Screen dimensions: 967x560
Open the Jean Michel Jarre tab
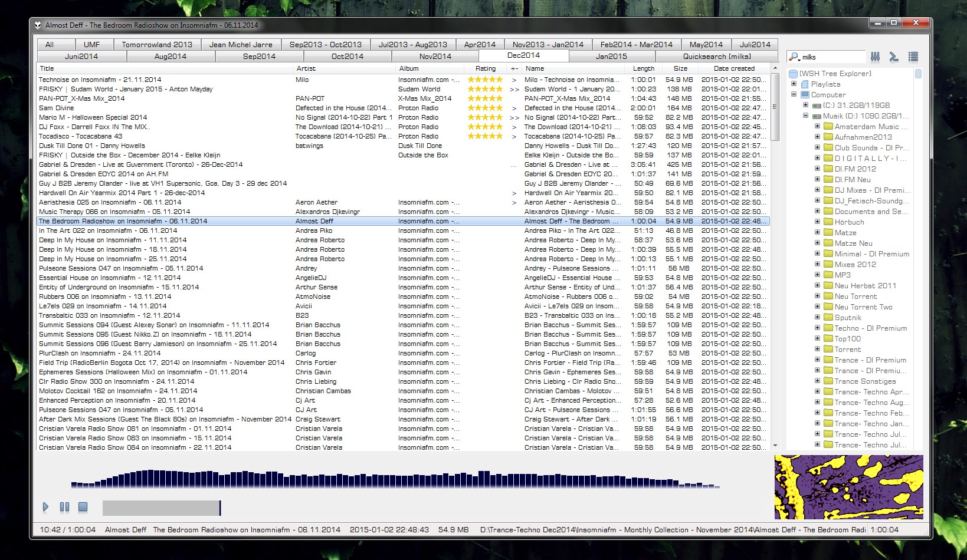tap(241, 44)
